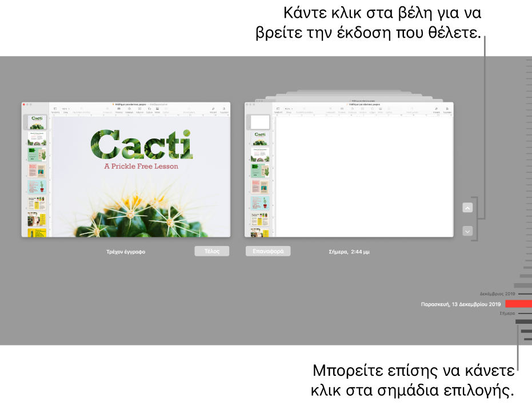Click add slide icon in the version window
532x405 pixels.
pyautogui.click(x=305, y=109)
